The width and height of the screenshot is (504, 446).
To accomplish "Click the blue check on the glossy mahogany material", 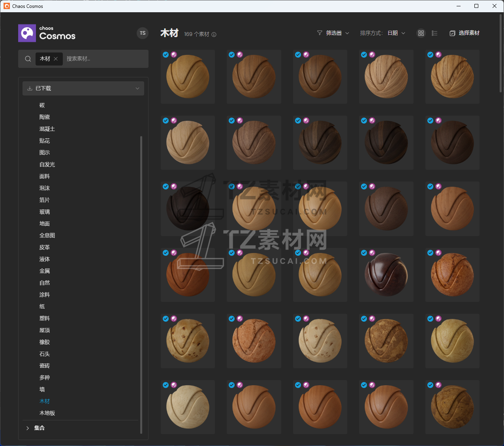I will [x=364, y=253].
